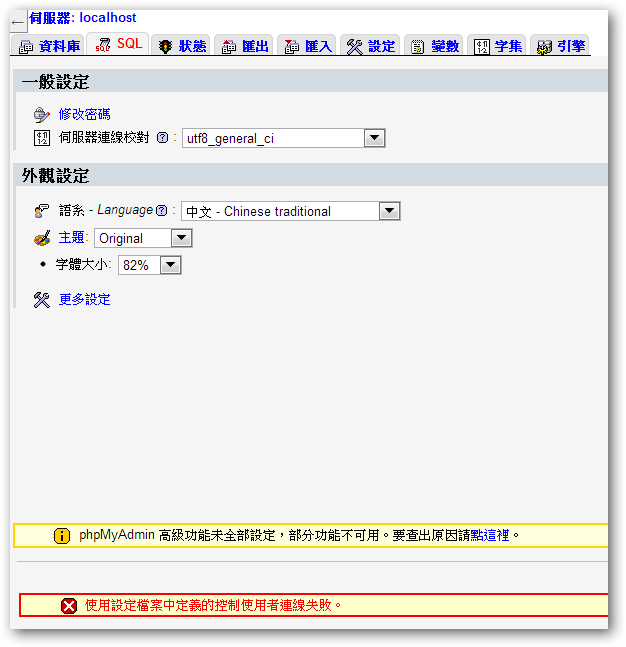Image resolution: width=626 pixels, height=647 pixels.
Task: Click the 修改密碼 change password link
Action: (x=85, y=114)
